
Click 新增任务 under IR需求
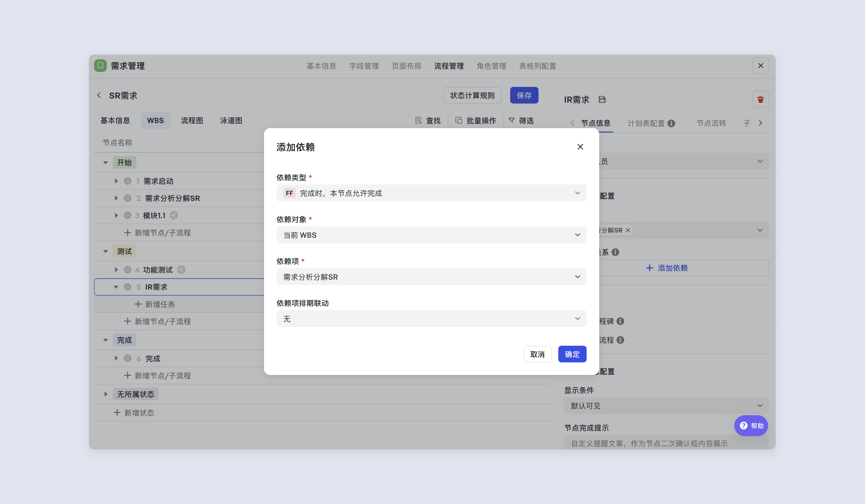coord(155,304)
